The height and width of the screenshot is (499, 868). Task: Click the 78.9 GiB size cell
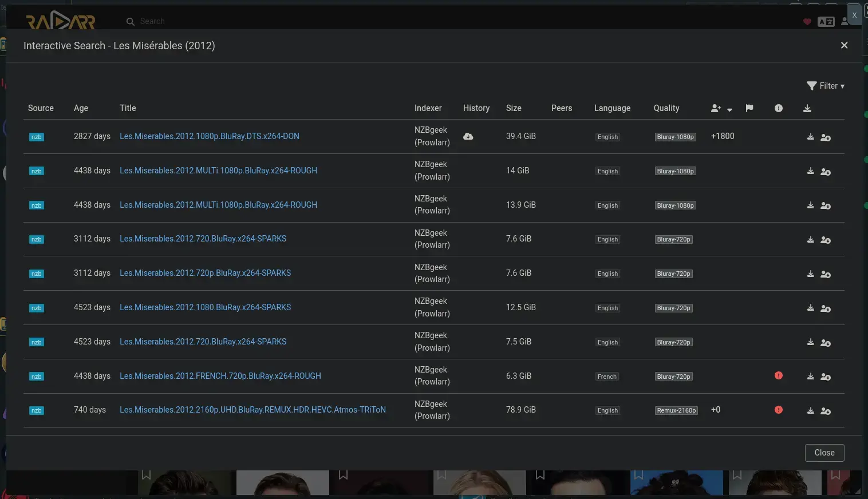pos(521,410)
